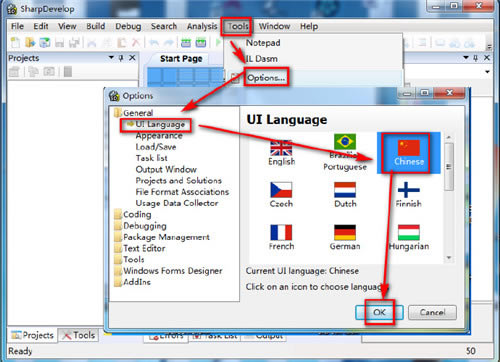The image size is (500, 362).
Task: Open toolbar overflow options at far right
Action: coord(489,46)
